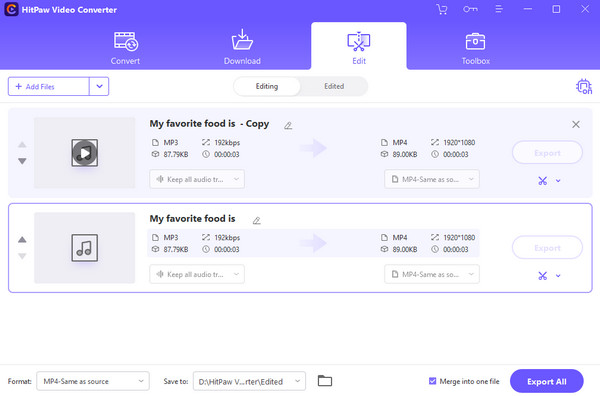Click the HitPaw app logo icon
600x396 pixels.
[x=11, y=9]
